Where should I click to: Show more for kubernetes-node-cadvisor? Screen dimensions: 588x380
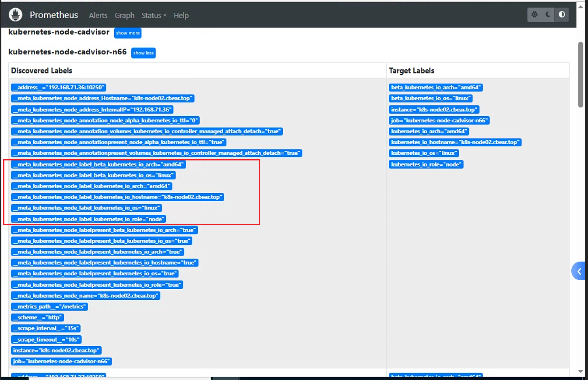click(x=128, y=33)
